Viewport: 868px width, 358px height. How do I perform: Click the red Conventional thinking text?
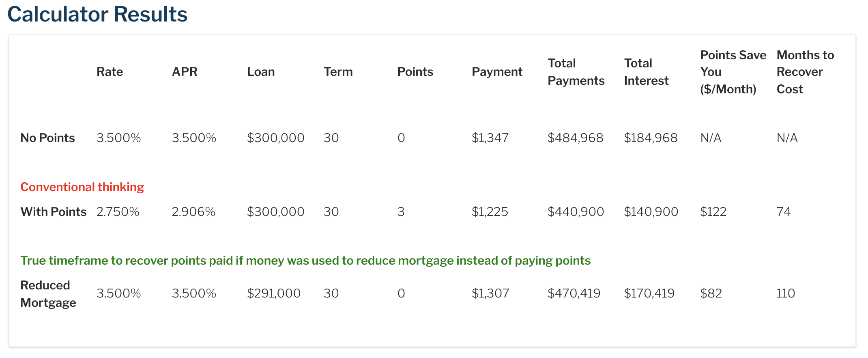pyautogui.click(x=82, y=187)
